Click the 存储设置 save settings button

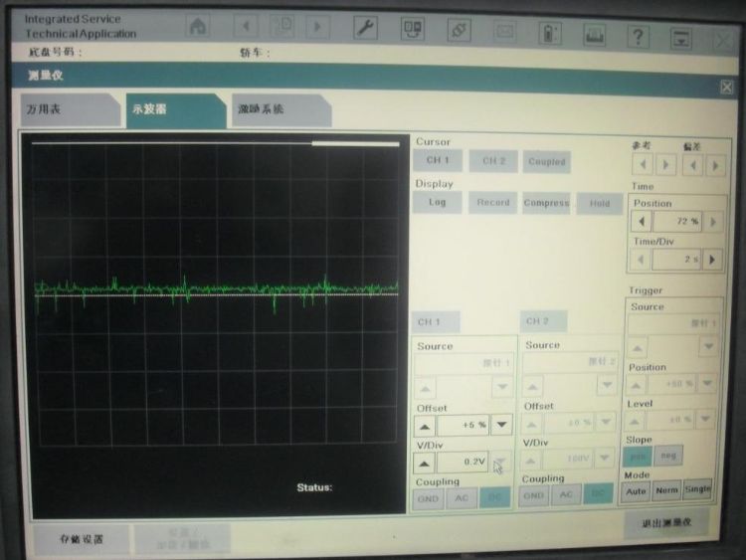[82, 538]
